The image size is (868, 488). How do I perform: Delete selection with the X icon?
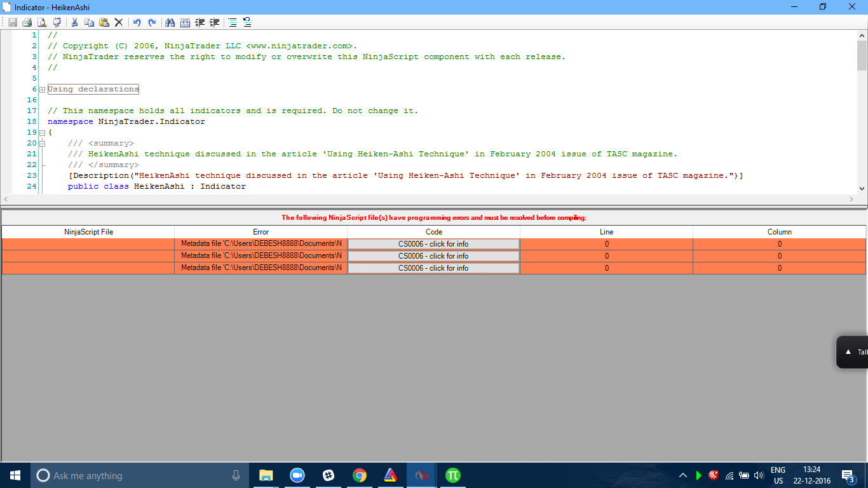pos(118,22)
